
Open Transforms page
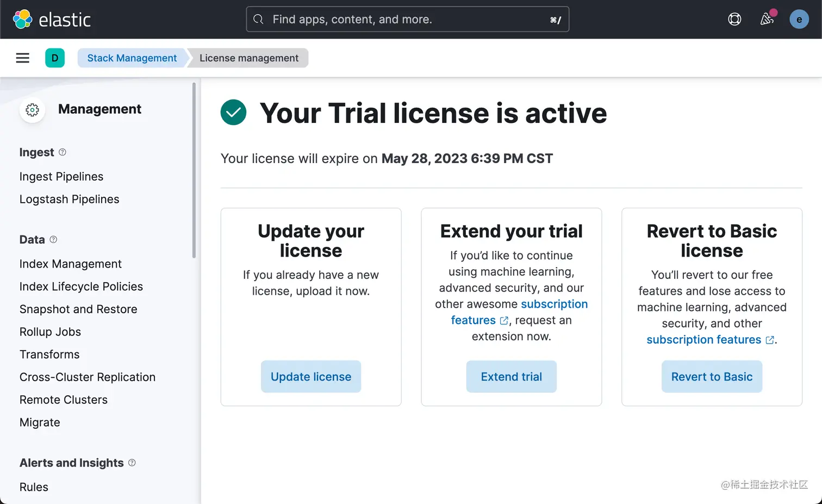(49, 354)
